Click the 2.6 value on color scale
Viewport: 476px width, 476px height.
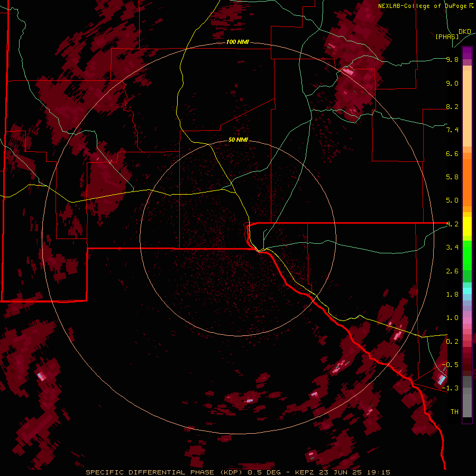(x=452, y=271)
